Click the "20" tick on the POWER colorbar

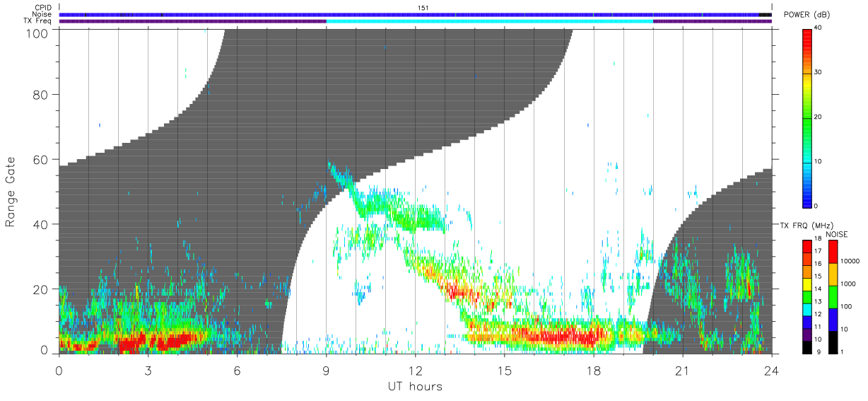tap(818, 117)
